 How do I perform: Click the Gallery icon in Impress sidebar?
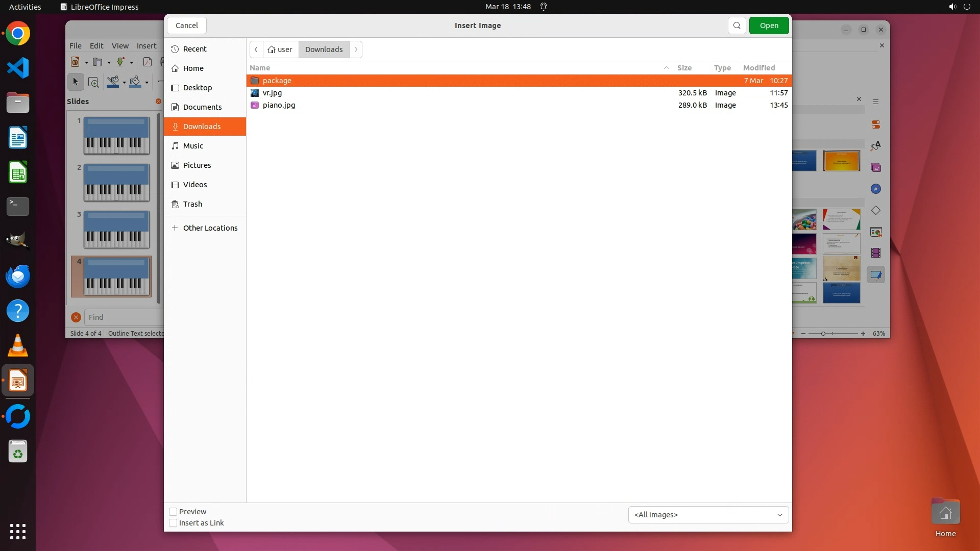point(876,168)
